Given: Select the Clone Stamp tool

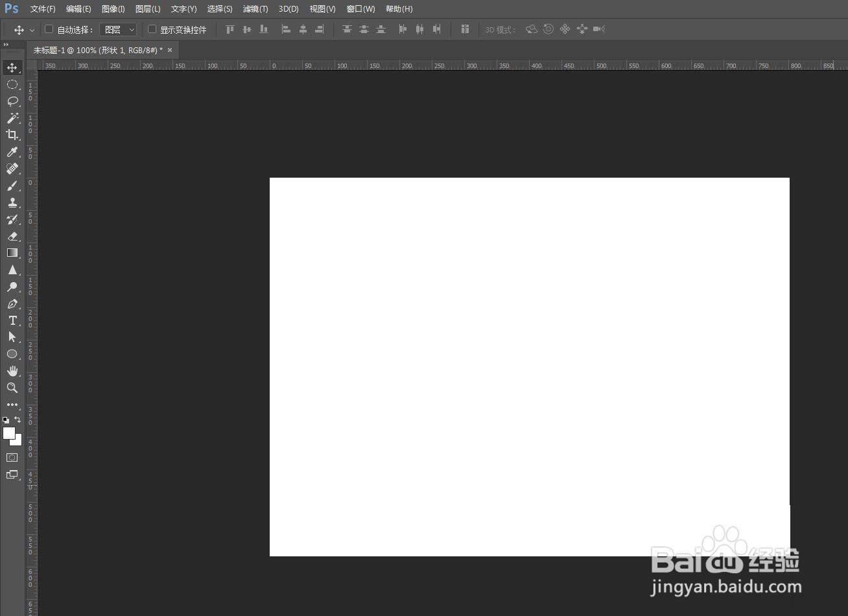Looking at the screenshot, I should [12, 202].
